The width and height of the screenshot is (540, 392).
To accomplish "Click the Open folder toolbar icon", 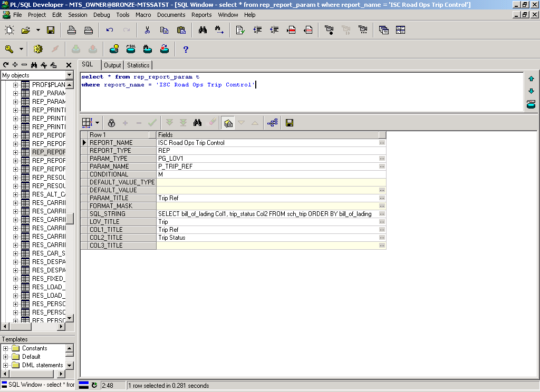I will pyautogui.click(x=25, y=30).
